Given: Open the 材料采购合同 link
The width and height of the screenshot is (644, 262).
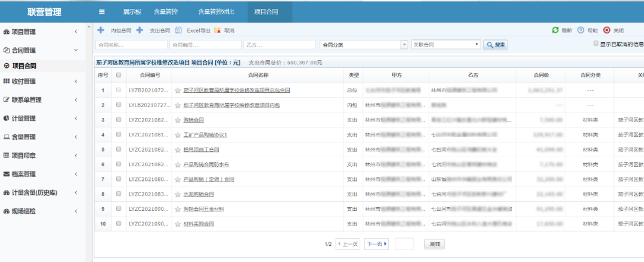Looking at the screenshot, I should tap(199, 224).
